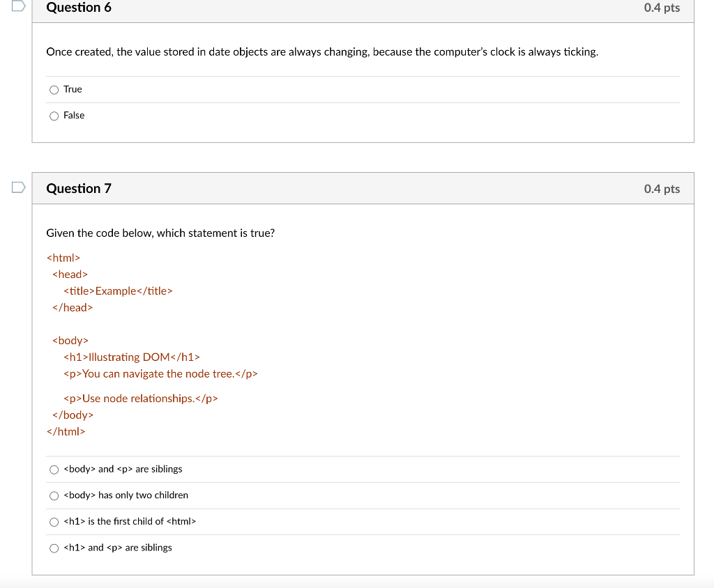Click the 'Illustrating DOM' heading line
The image size is (714, 588).
tap(130, 357)
